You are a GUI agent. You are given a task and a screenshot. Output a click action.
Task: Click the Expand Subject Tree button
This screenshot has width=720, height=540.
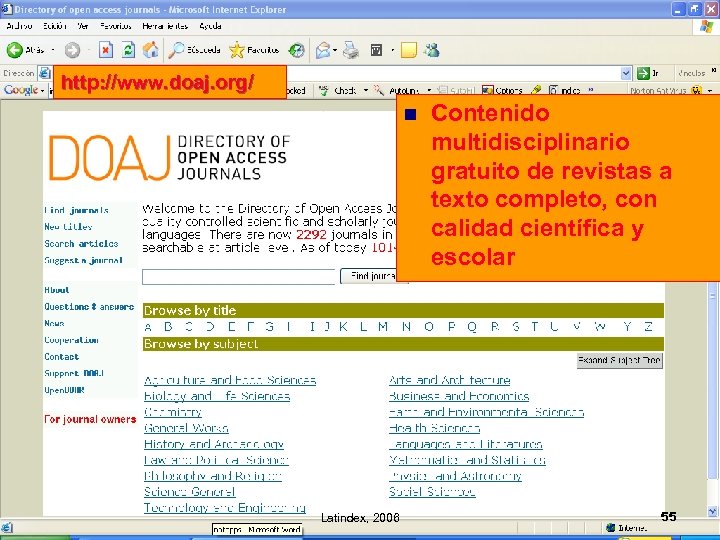click(619, 360)
